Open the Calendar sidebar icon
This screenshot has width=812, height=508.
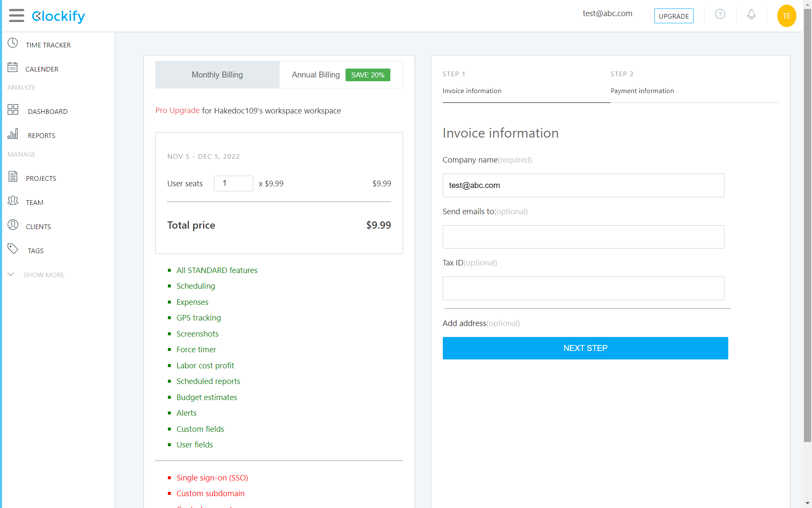click(x=13, y=67)
